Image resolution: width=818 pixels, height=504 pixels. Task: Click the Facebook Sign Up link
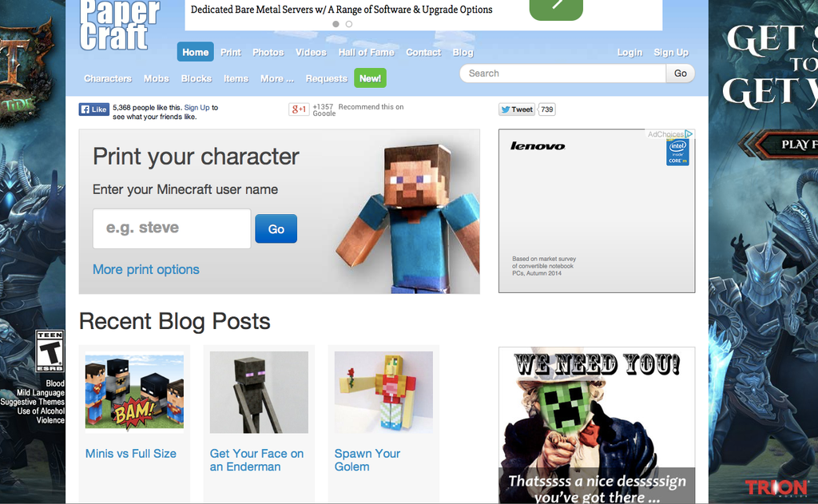click(197, 108)
